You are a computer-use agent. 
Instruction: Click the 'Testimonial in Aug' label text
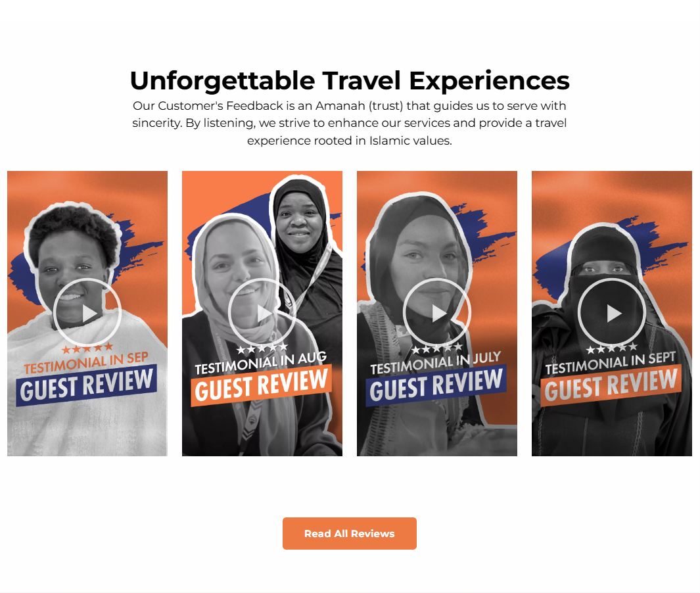tap(261, 363)
